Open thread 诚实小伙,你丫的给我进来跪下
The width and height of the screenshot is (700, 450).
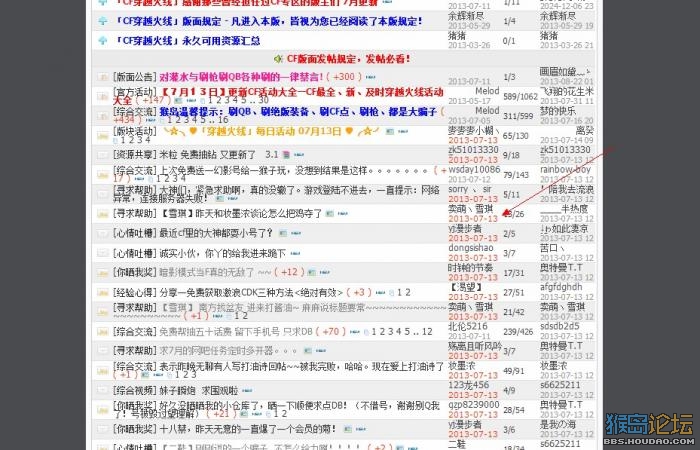click(223, 253)
